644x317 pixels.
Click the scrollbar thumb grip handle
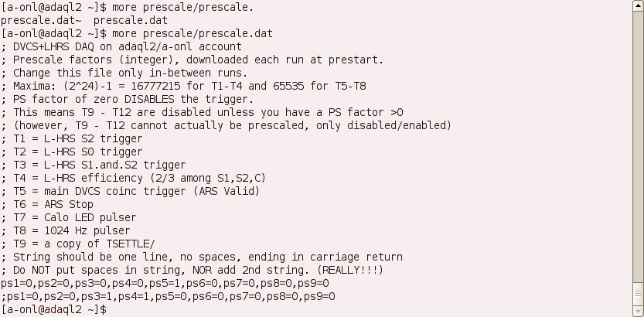[639, 294]
